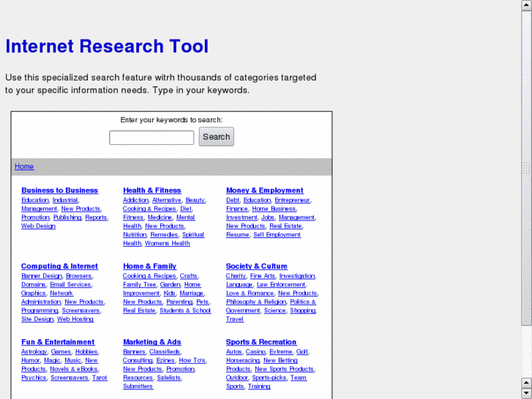The height and width of the screenshot is (399, 532).
Task: Open the Web Hosting link
Action: click(75, 319)
